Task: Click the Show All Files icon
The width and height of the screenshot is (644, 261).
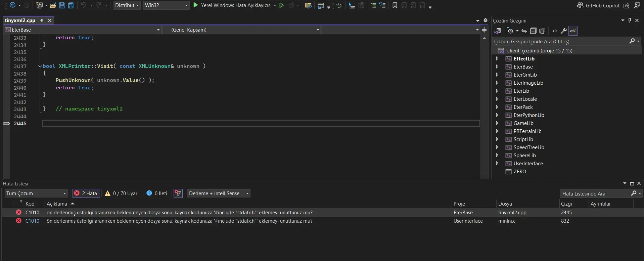Action: coord(542,31)
